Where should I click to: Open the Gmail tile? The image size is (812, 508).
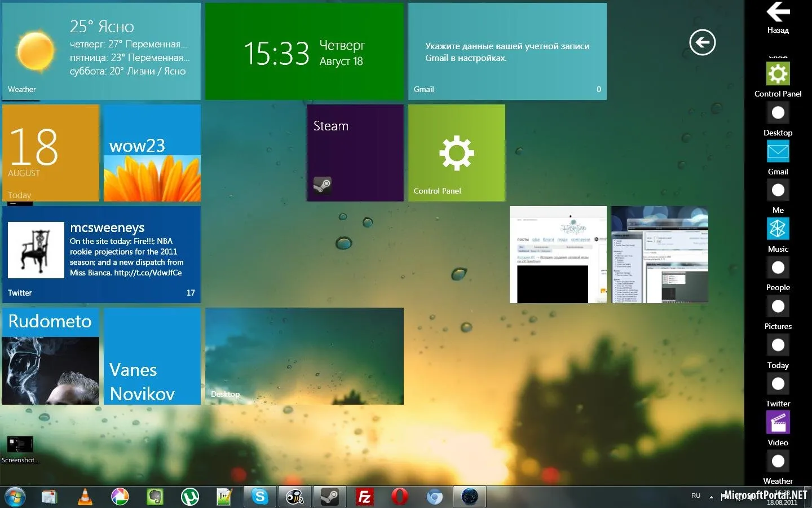[507, 51]
